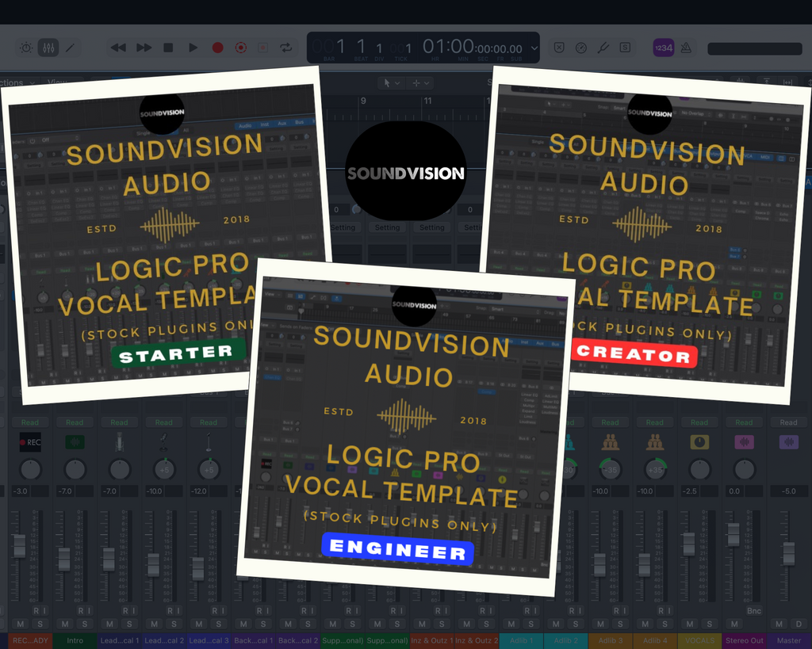The width and height of the screenshot is (812, 649).
Task: Mute the Intro channel strip
Action: coord(64,624)
